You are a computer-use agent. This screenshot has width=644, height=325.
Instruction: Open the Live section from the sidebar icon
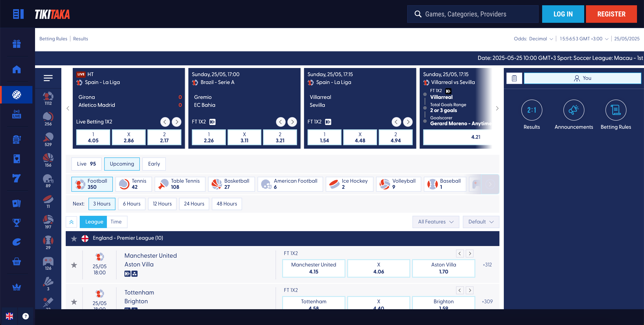(16, 114)
